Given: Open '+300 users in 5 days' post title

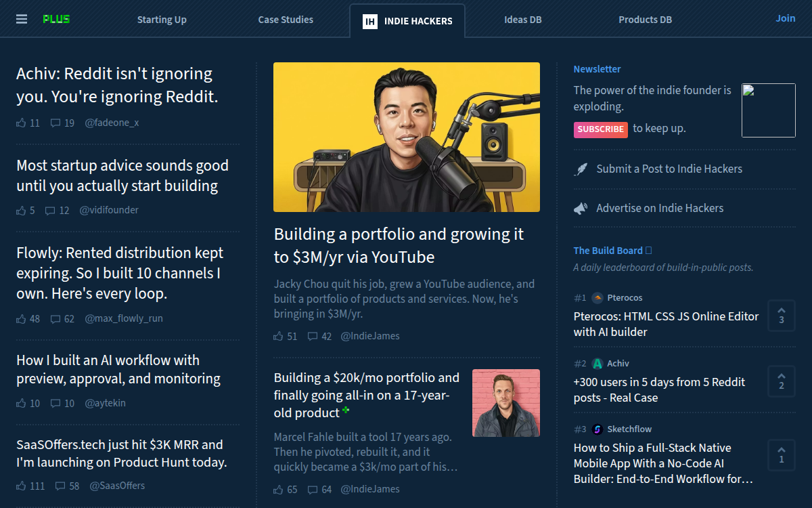Looking at the screenshot, I should pyautogui.click(x=660, y=389).
